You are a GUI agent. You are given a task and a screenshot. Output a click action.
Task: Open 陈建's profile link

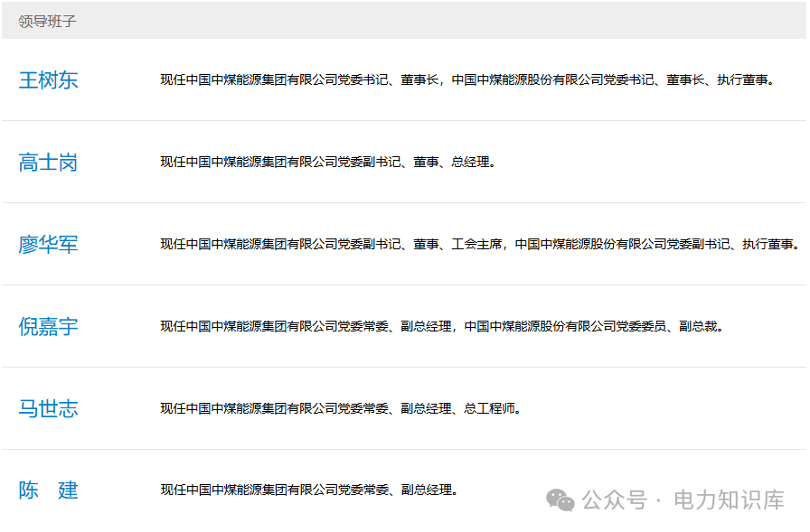[49, 490]
